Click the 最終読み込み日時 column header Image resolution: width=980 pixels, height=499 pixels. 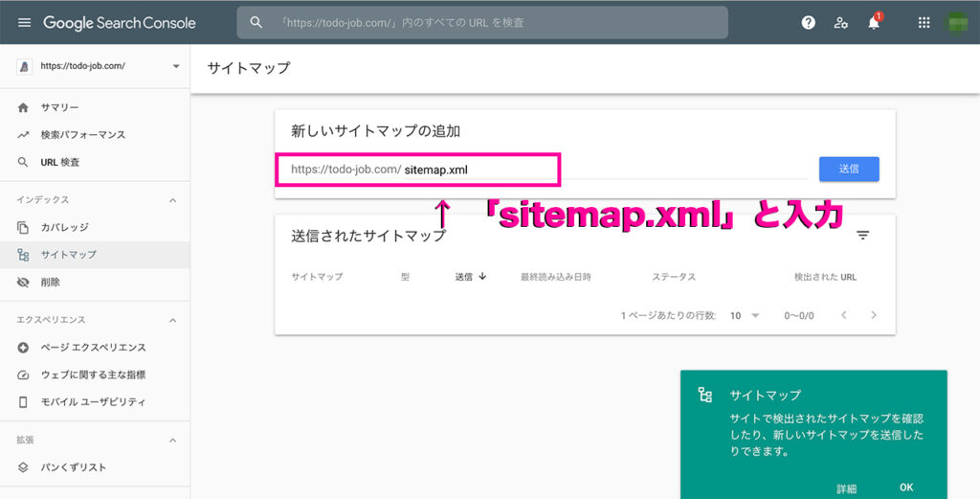tap(556, 277)
